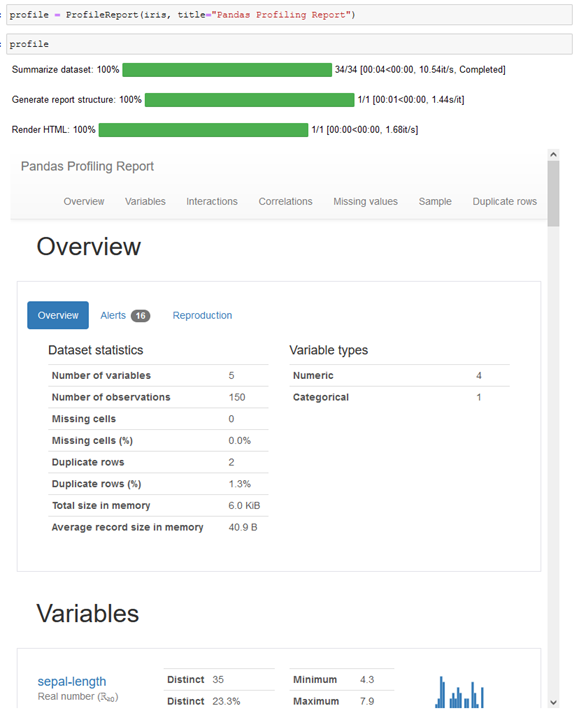Jump to Variables section in navbar
Viewport: 579px width, 720px height.
(145, 202)
